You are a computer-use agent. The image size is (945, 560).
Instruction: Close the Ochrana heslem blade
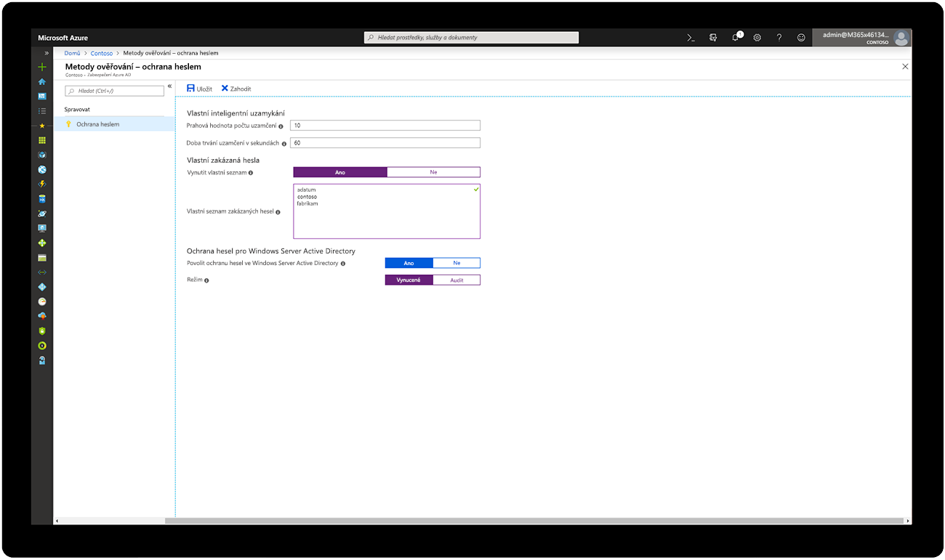coord(905,66)
